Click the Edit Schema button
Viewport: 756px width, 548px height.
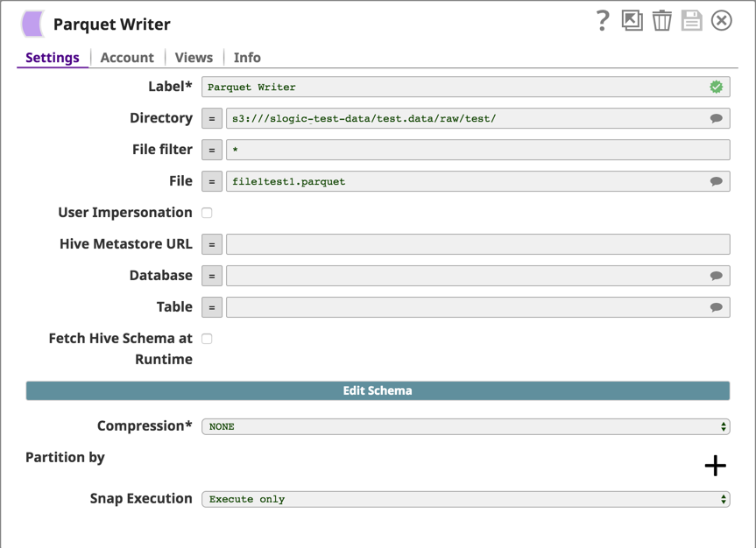(x=378, y=390)
